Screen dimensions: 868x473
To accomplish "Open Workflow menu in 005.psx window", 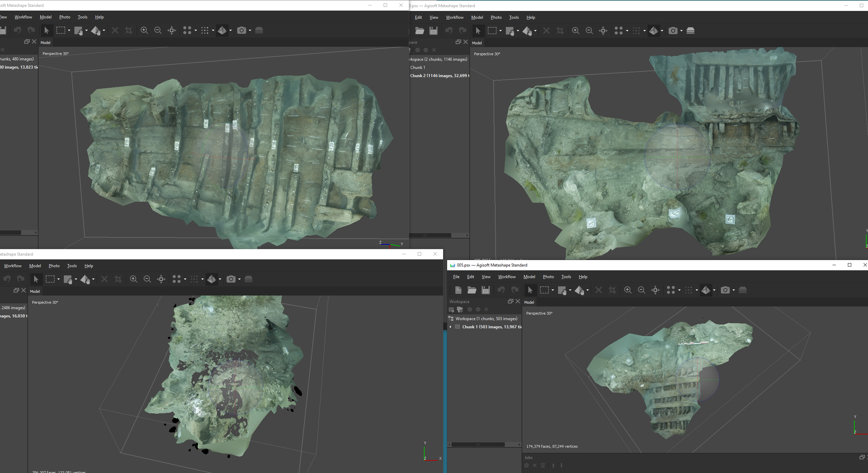I will (507, 277).
